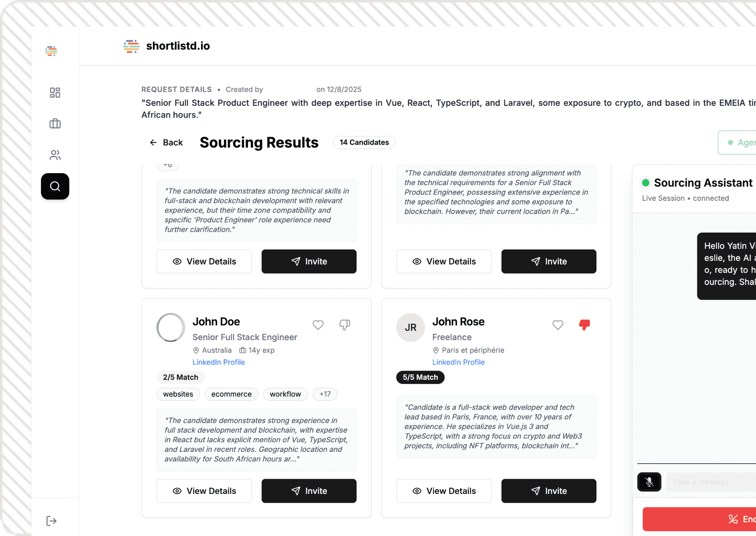Unmute the microphone in the chat panel

[649, 482]
